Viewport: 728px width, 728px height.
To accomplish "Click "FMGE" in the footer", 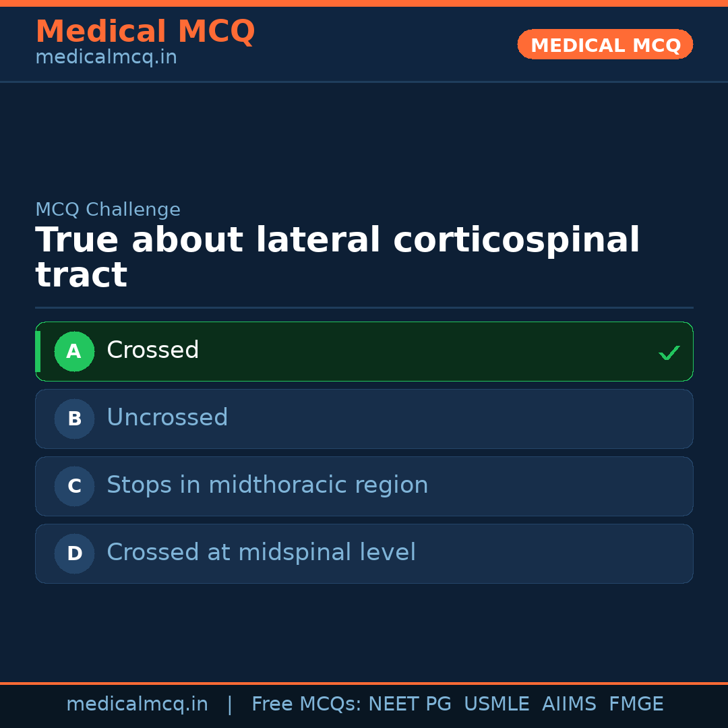I will (636, 704).
